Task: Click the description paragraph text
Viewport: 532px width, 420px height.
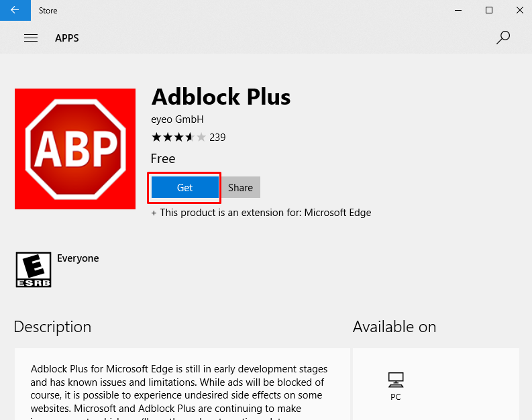Action: pos(179,388)
